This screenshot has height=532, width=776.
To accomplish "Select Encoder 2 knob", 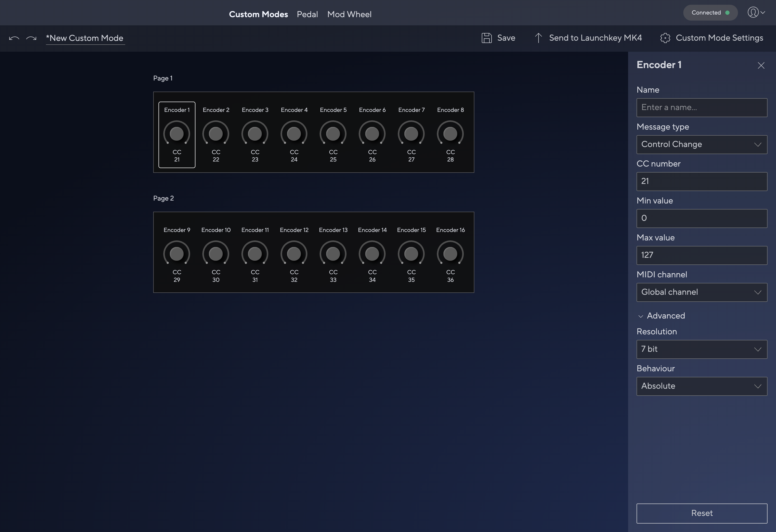I will tap(216, 134).
